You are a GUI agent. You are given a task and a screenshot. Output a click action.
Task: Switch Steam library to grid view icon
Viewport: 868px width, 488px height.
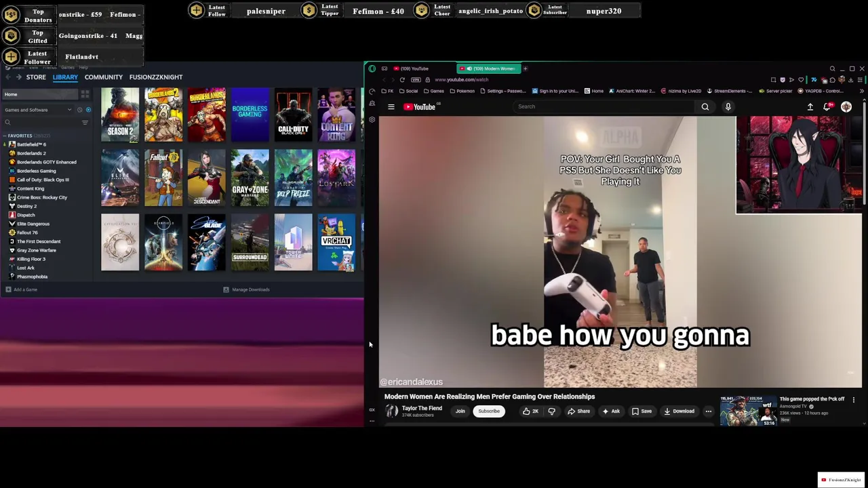[85, 94]
